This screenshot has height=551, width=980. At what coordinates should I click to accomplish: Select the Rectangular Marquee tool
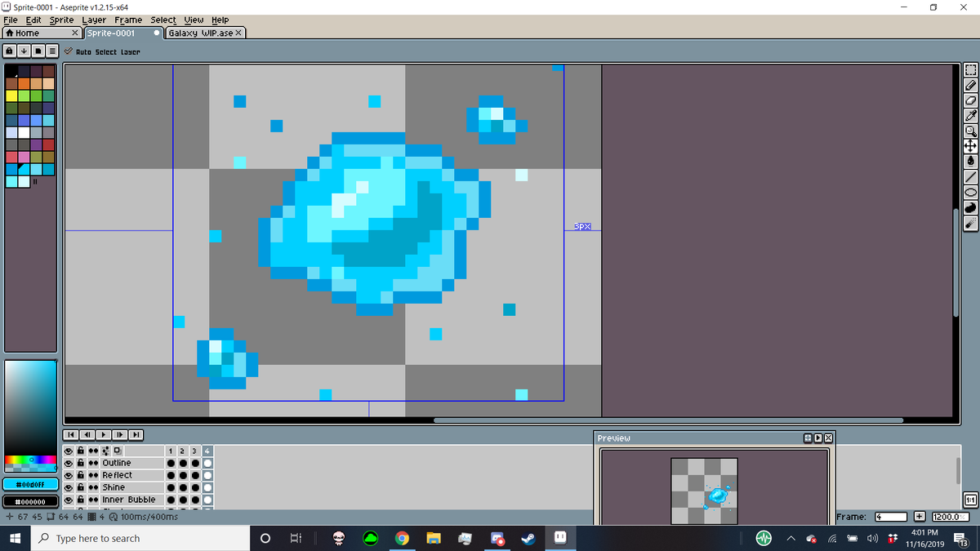971,71
